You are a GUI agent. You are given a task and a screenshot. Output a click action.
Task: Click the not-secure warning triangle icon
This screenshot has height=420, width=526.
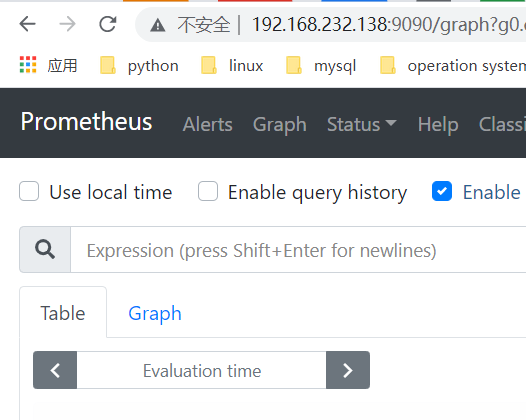158,25
